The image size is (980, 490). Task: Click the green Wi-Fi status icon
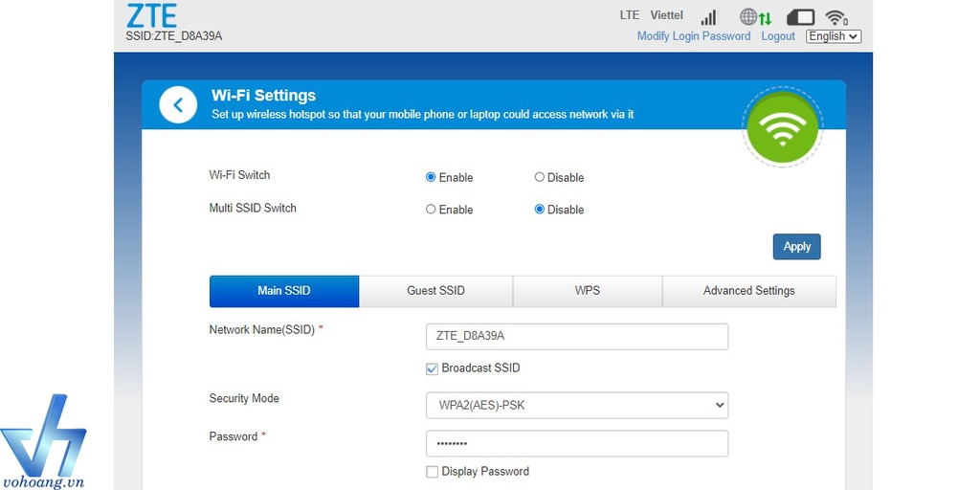point(782,128)
